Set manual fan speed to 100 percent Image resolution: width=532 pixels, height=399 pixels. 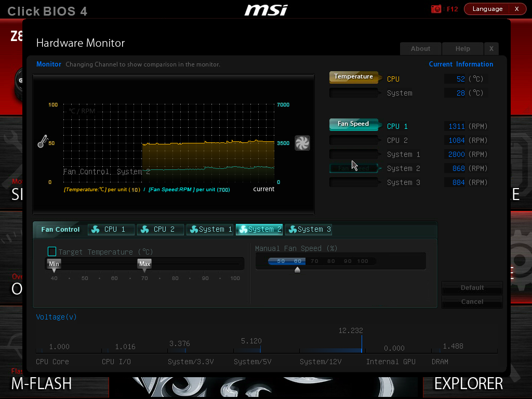pyautogui.click(x=362, y=261)
